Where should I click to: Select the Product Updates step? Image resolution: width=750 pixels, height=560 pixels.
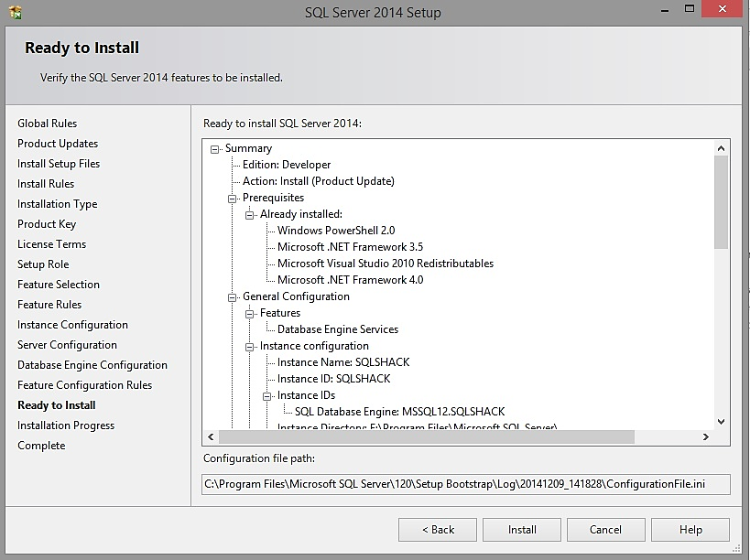[x=58, y=144]
